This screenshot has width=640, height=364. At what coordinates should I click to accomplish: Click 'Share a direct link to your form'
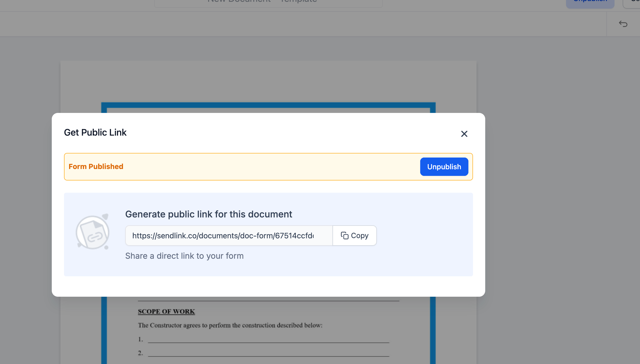pos(184,256)
